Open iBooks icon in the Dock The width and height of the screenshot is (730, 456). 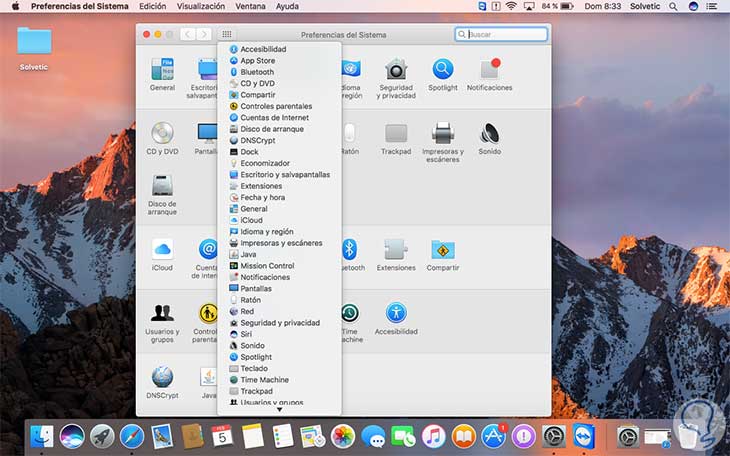tap(463, 436)
